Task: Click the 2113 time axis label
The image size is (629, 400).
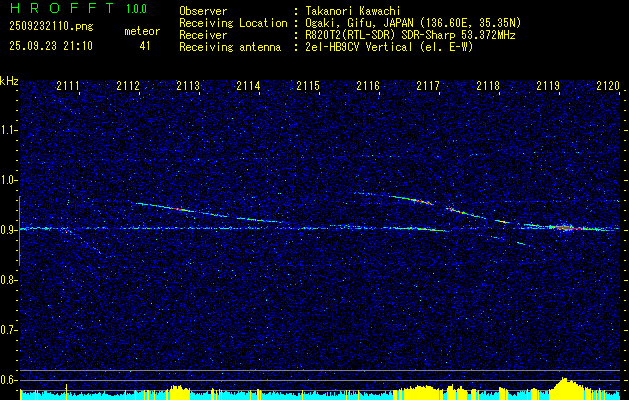Action: point(188,86)
